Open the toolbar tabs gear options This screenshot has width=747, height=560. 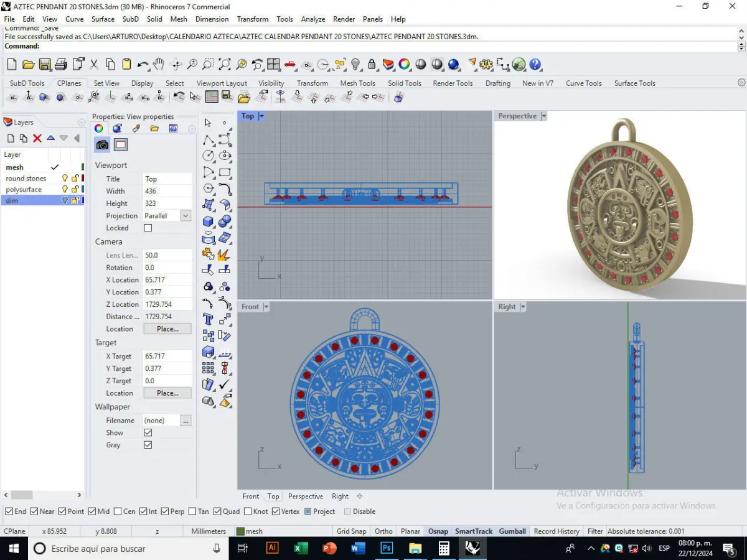coord(741,83)
